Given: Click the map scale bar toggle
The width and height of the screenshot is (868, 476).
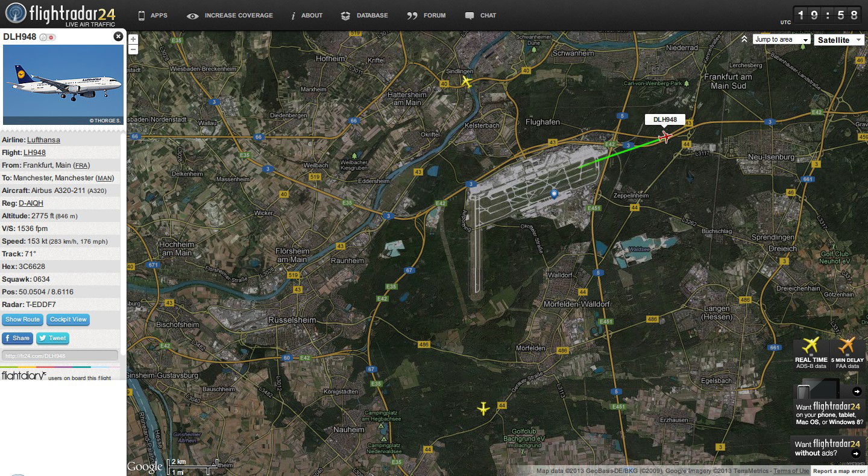Looking at the screenshot, I should pos(192,466).
